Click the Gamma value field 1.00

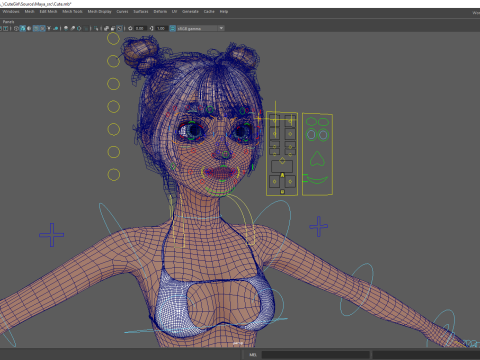pyautogui.click(x=161, y=28)
